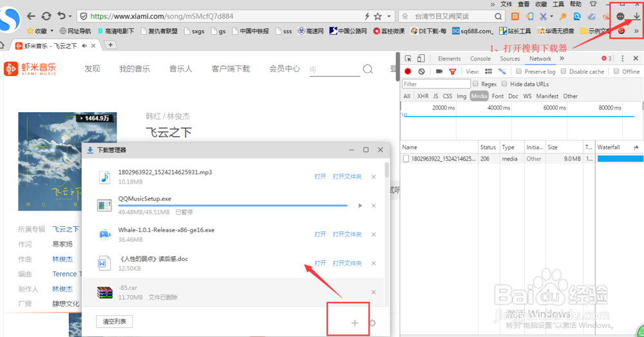Open a new tab with the plus button
The image size is (644, 337).
pyautogui.click(x=111, y=45)
